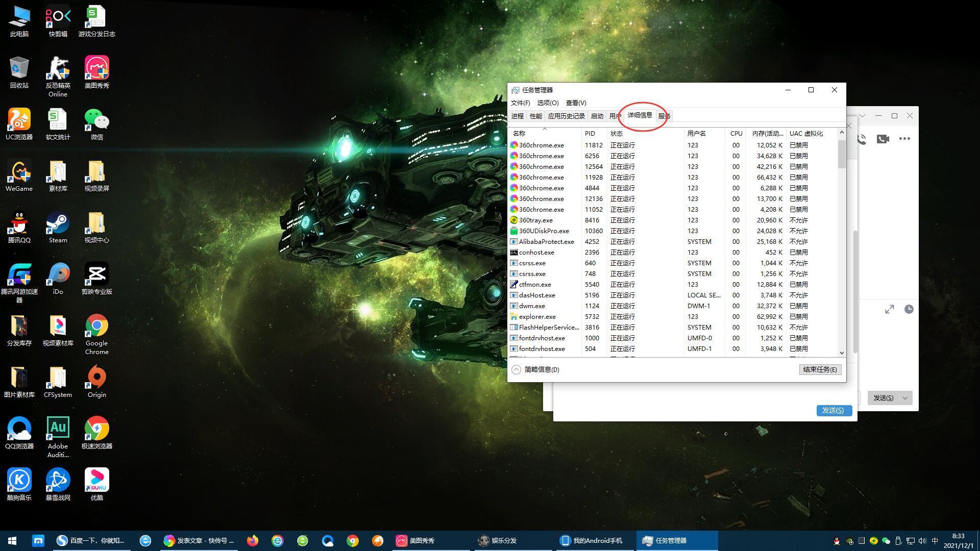Screen dimensions: 980x551
Task: Select the conhost.exe process row
Action: (x=673, y=253)
